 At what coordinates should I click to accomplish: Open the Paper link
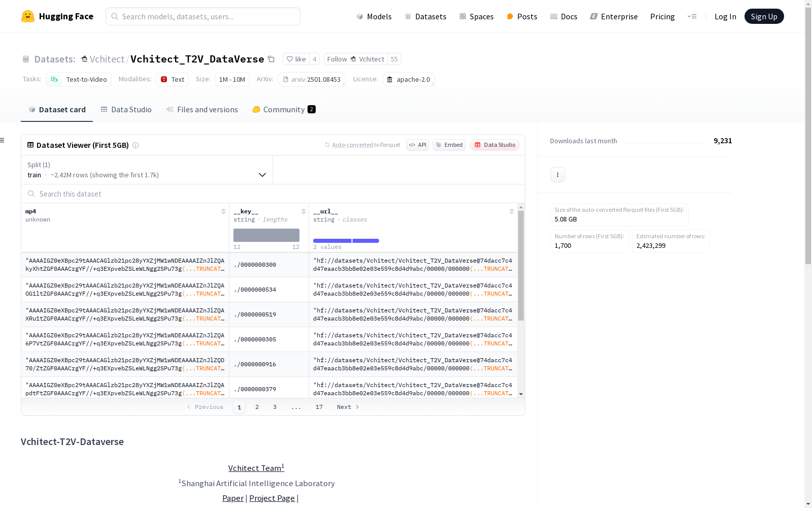pos(233,498)
